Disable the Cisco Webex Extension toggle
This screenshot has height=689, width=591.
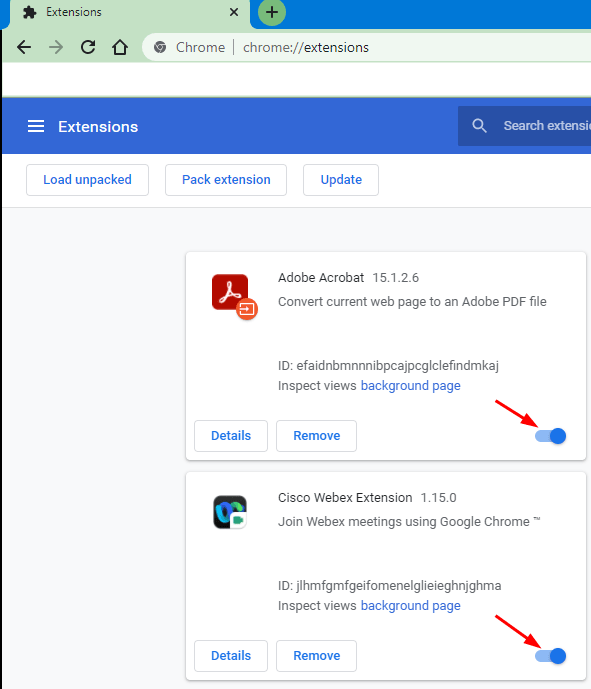pyautogui.click(x=550, y=656)
